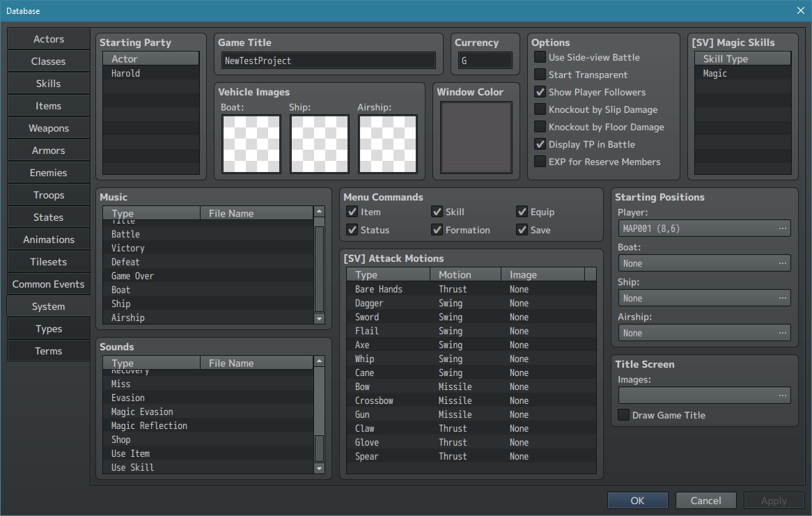Select Victory row in Music list
The width and height of the screenshot is (812, 516).
[208, 248]
